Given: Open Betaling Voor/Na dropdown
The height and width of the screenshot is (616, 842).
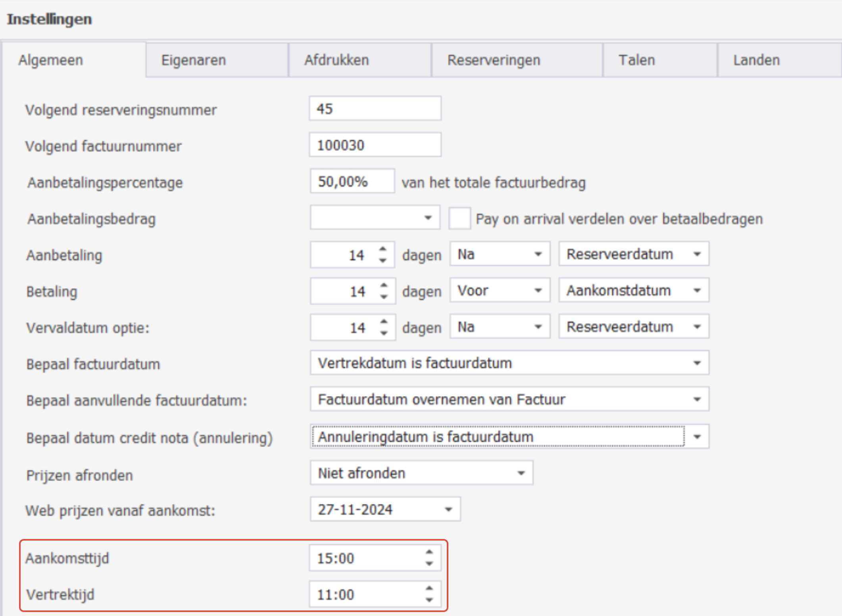Looking at the screenshot, I should [x=538, y=291].
